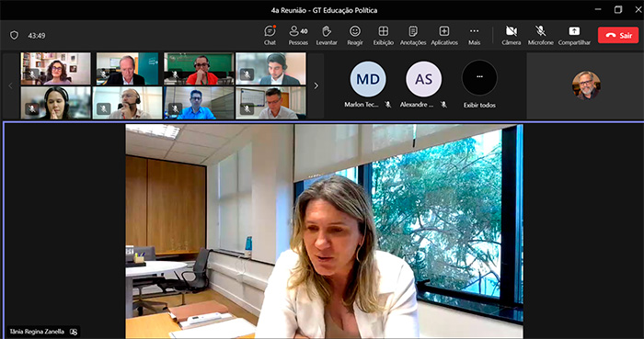644x339 pixels.
Task: Leave the meeting with Sair
Action: point(618,35)
